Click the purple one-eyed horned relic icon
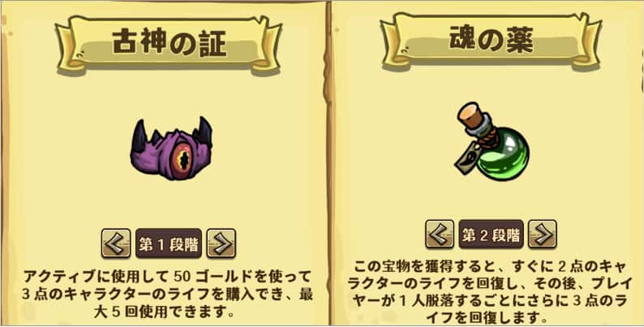This screenshot has width=644, height=327. 172,148
